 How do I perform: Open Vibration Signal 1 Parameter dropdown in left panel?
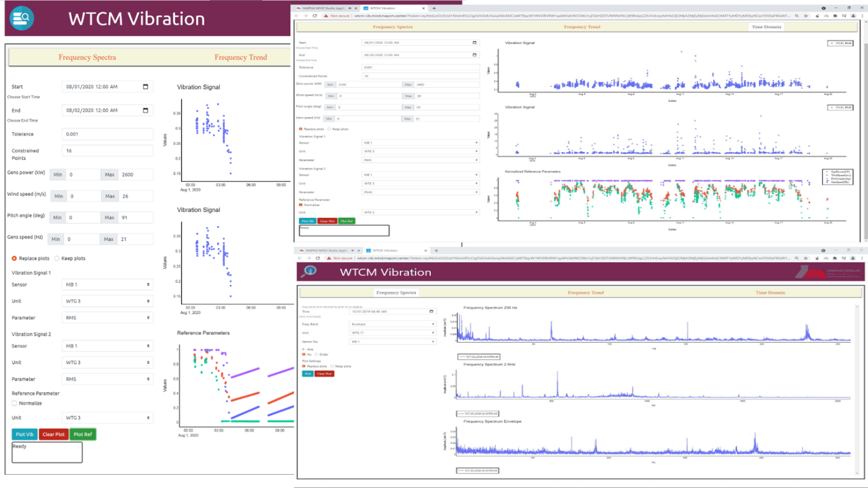(x=108, y=317)
